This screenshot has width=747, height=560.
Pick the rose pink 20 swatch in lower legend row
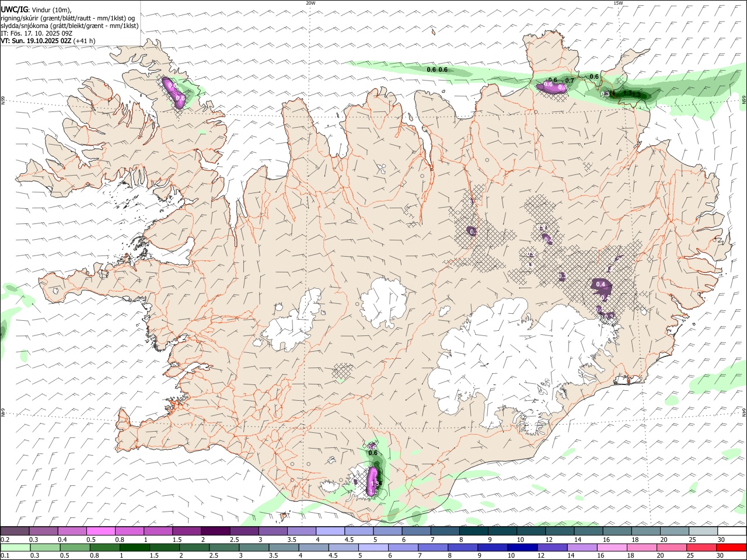point(671,547)
